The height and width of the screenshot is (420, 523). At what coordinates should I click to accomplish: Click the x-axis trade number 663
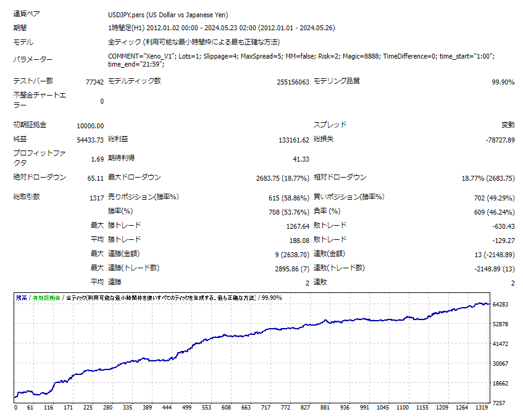pos(246,407)
